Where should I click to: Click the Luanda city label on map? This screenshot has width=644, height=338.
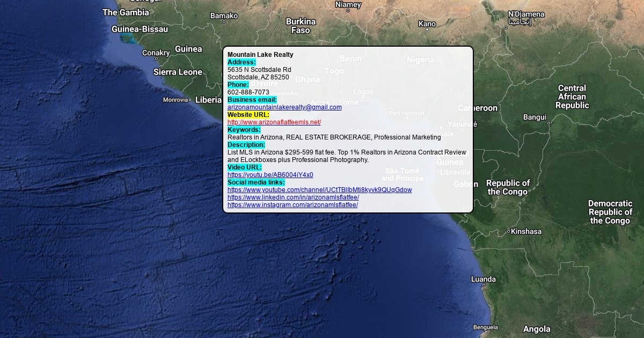click(x=484, y=279)
